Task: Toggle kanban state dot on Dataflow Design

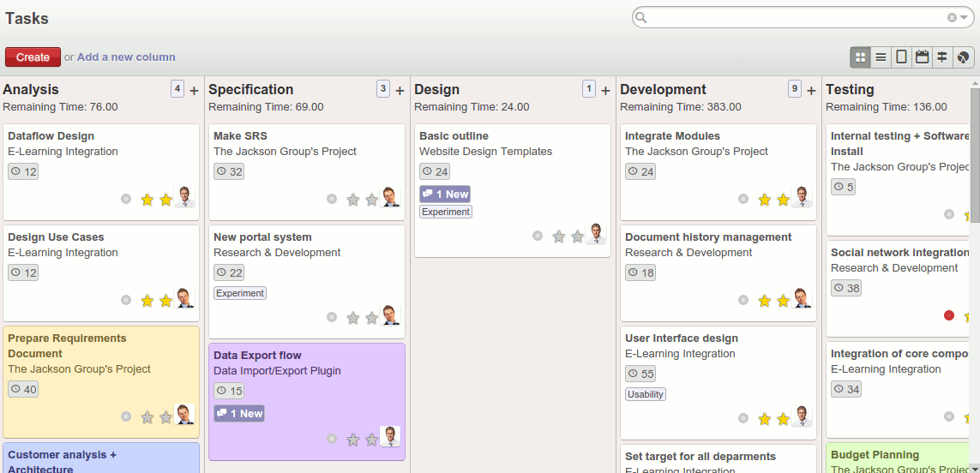Action: tap(126, 199)
